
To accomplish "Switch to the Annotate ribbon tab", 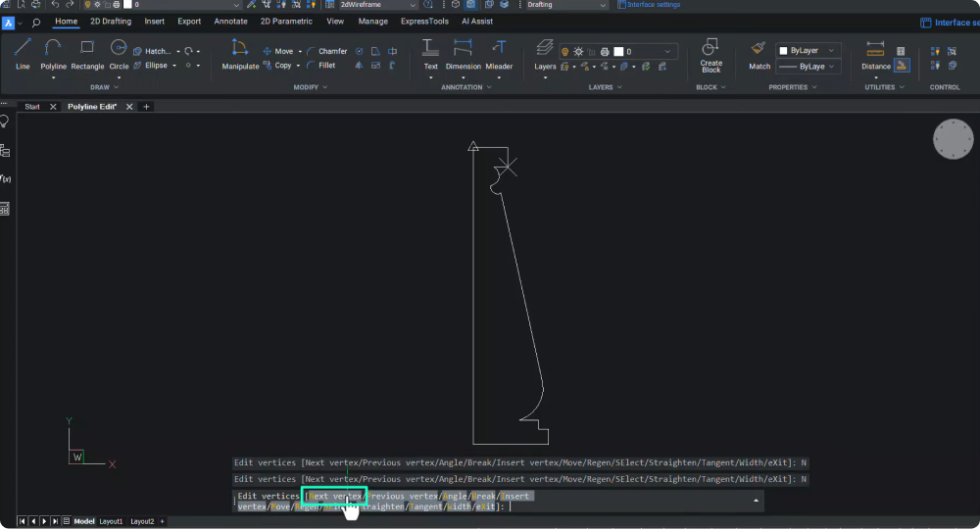I will (x=230, y=21).
